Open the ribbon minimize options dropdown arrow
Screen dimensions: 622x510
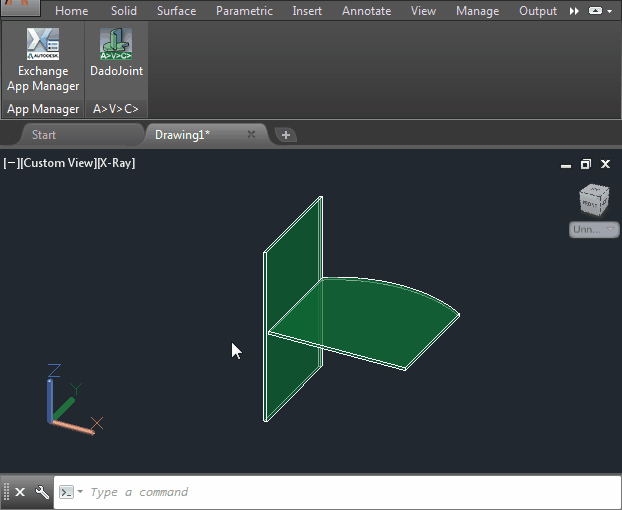pyautogui.click(x=610, y=12)
